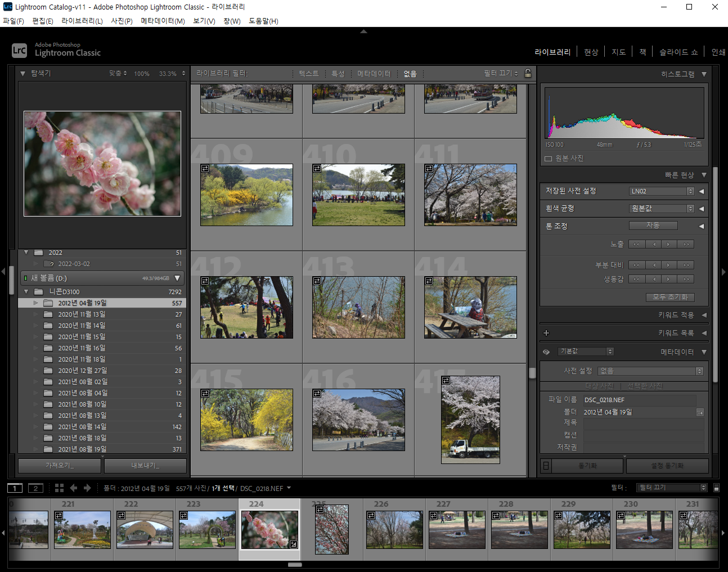This screenshot has width=728, height=572.
Task: Switch to grid view using the grid icon
Action: [59, 488]
